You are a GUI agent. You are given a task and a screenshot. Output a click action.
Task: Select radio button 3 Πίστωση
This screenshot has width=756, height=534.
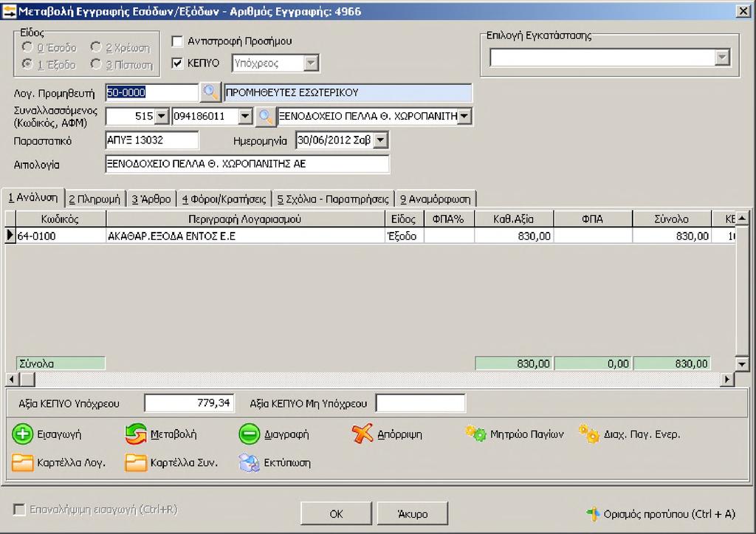coord(96,64)
